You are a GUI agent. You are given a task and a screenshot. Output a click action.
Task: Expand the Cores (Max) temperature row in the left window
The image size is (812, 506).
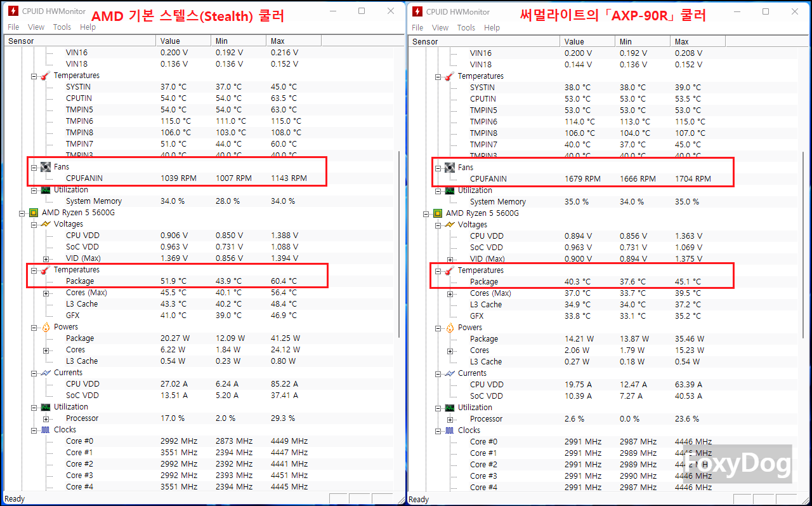pyautogui.click(x=46, y=293)
